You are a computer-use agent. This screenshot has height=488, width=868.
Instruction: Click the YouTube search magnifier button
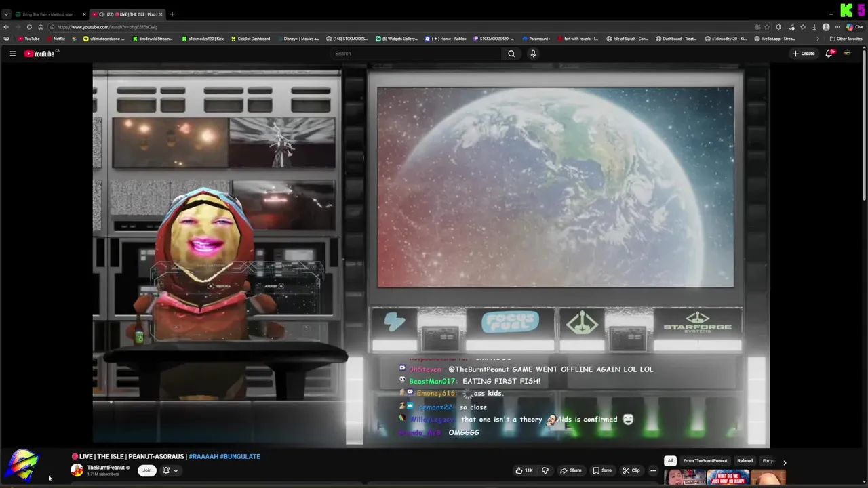pos(511,54)
